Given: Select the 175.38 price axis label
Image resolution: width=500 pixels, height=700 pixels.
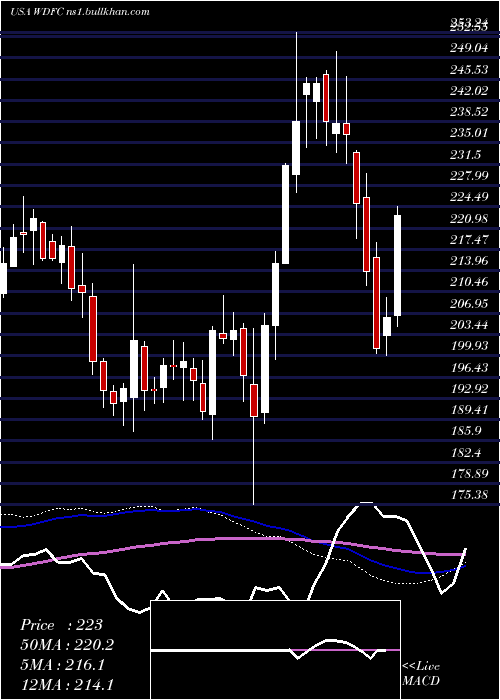Looking at the screenshot, I should pos(469,495).
